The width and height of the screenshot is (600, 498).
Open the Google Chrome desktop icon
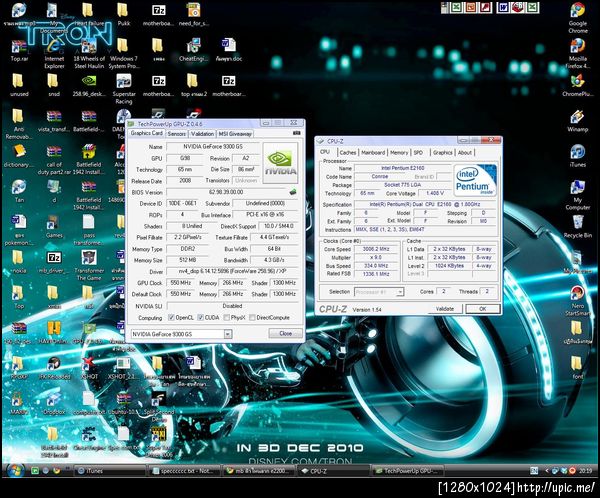(577, 17)
